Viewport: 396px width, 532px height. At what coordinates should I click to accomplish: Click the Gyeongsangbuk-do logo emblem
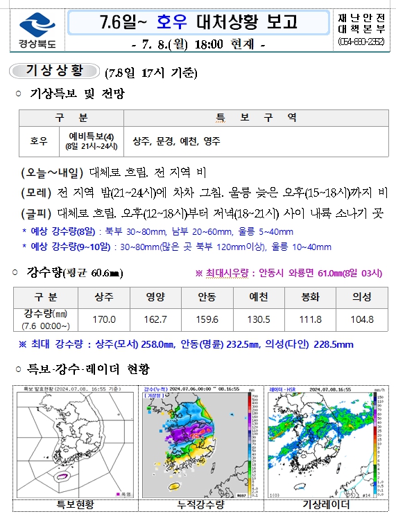click(x=37, y=24)
